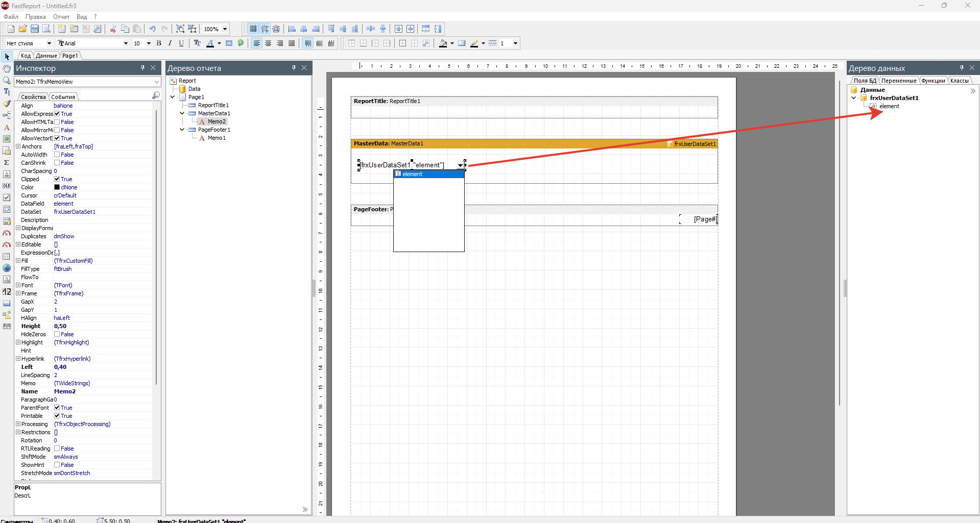The width and height of the screenshot is (980, 523).
Task: Collapse MasterData1 node in report tree
Action: pos(182,113)
